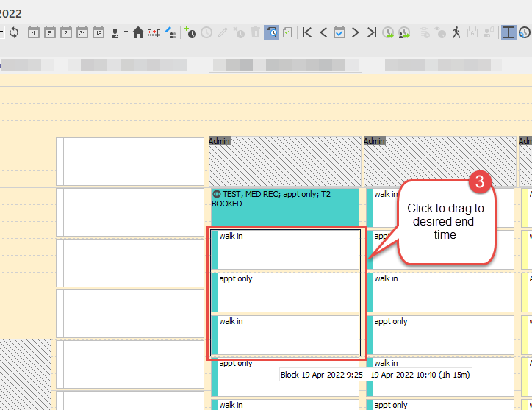Click the appt only slot below the selection

(x=285, y=378)
